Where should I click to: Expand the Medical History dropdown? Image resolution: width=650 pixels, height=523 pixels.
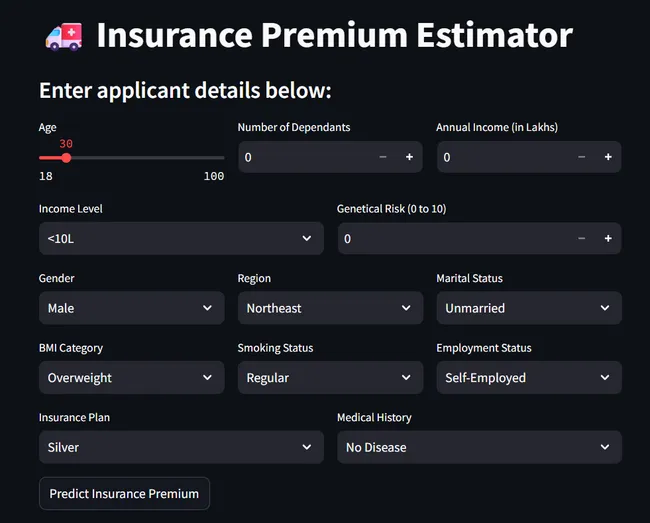click(x=479, y=447)
